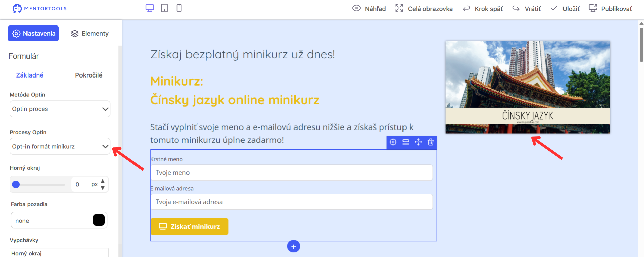Open Vypchávky Horný okraj field
Viewport: 644px width, 257px height.
[x=59, y=253]
